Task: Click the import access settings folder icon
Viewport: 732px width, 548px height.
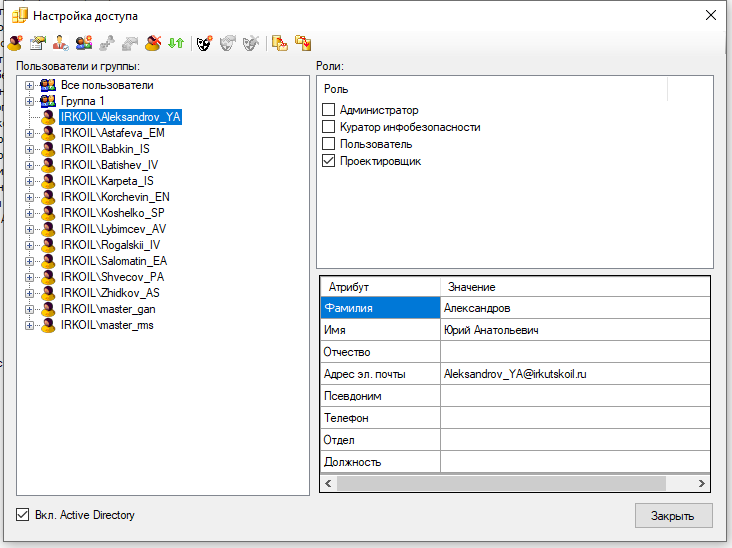Action: coord(303,43)
